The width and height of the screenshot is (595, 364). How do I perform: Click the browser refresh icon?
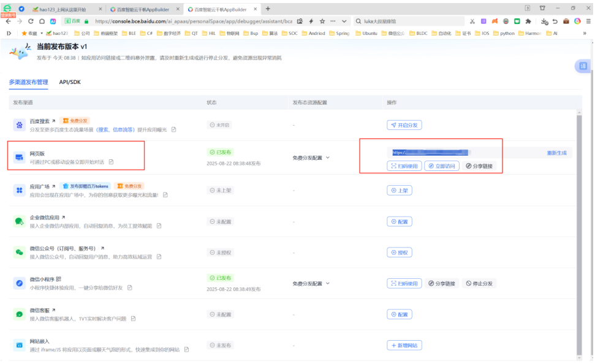pyautogui.click(x=31, y=21)
